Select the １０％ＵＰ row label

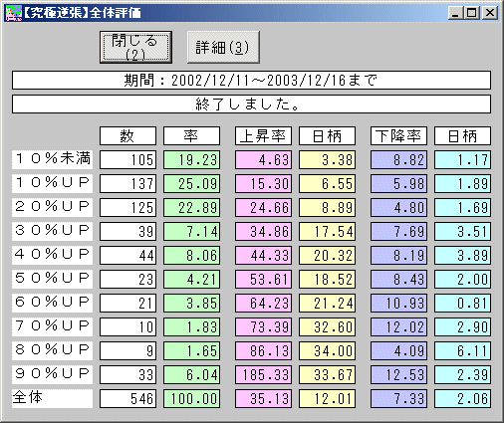[53, 183]
